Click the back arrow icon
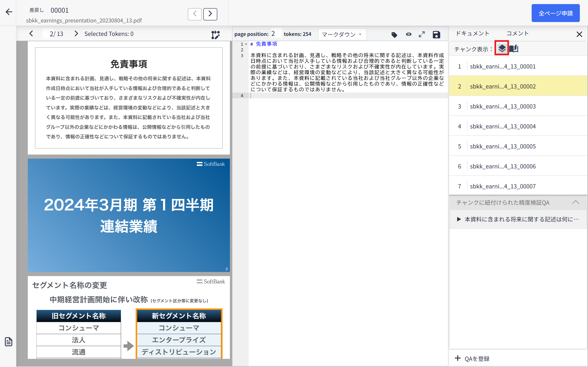The image size is (588, 367). pyautogui.click(x=9, y=12)
